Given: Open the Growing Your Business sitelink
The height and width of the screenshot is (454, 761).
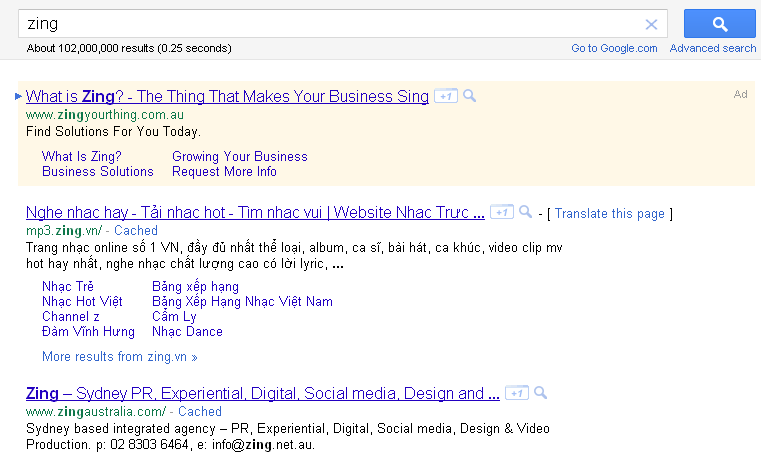Looking at the screenshot, I should [240, 156].
